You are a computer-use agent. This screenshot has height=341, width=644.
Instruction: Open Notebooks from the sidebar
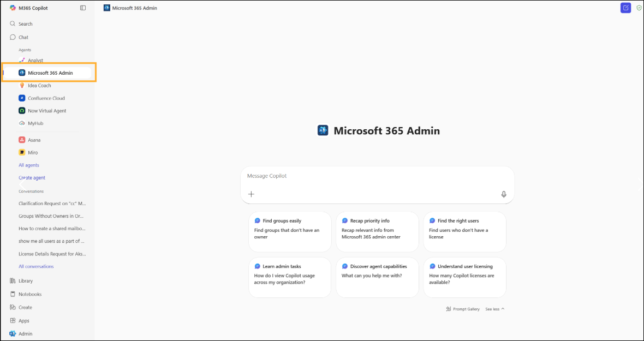27,294
